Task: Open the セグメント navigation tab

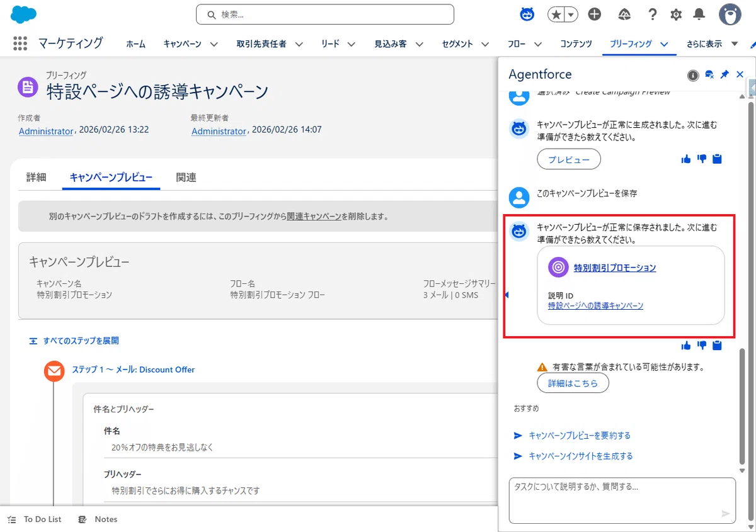Action: (x=457, y=44)
